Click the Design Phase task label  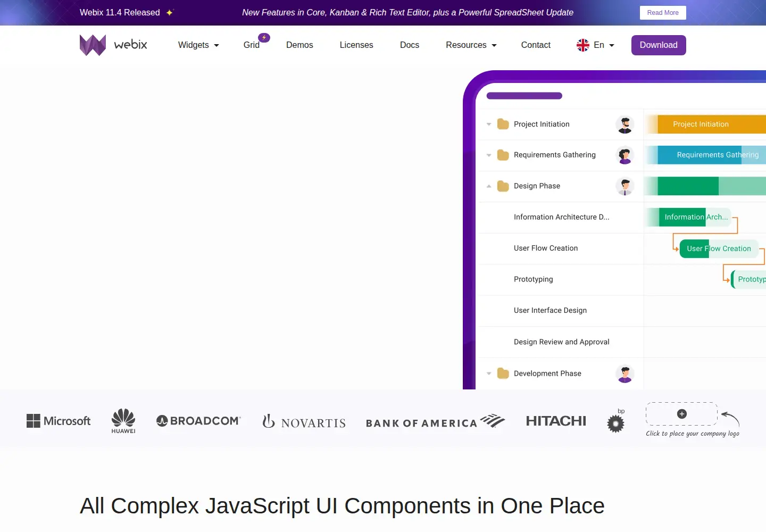(x=537, y=186)
